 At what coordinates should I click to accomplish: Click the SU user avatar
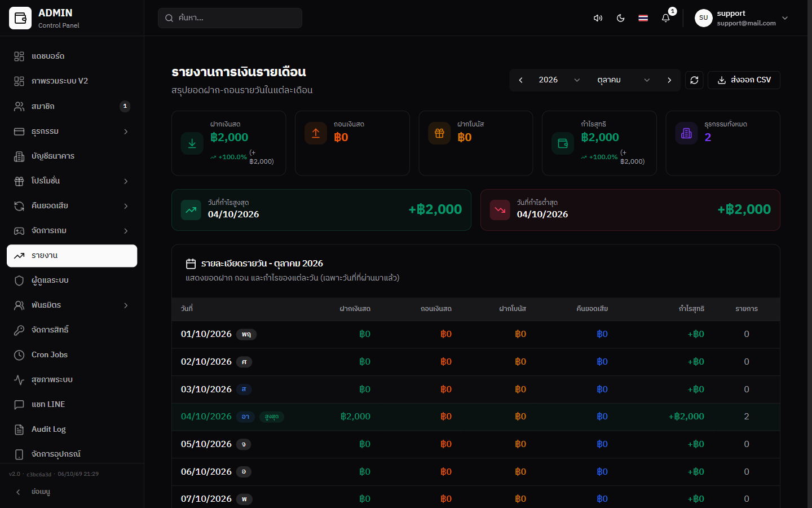[x=703, y=18]
